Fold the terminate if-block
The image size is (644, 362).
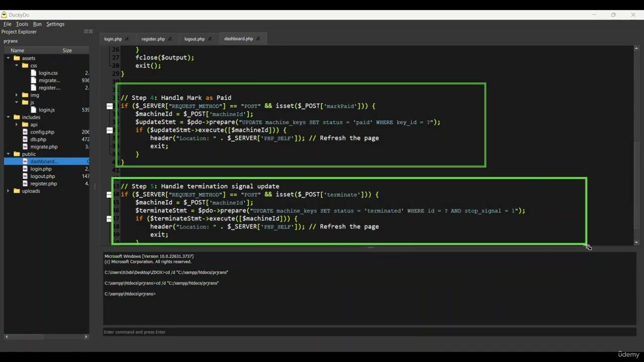(110, 195)
